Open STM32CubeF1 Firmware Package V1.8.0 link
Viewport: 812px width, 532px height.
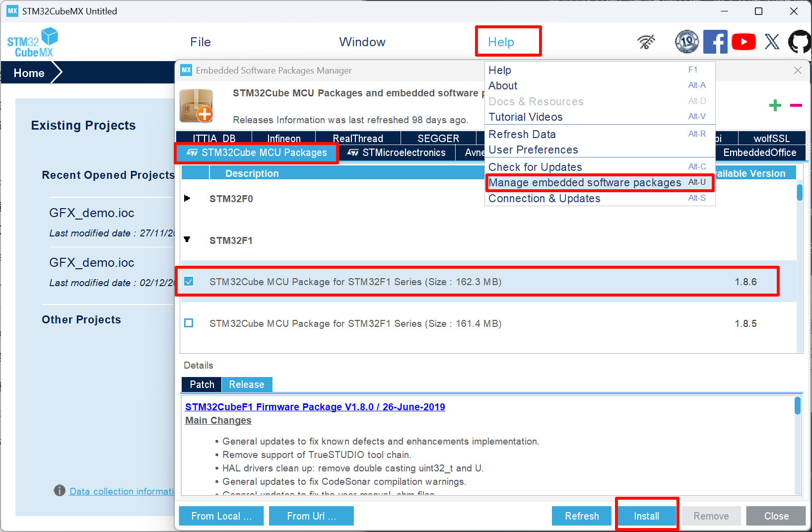(315, 407)
